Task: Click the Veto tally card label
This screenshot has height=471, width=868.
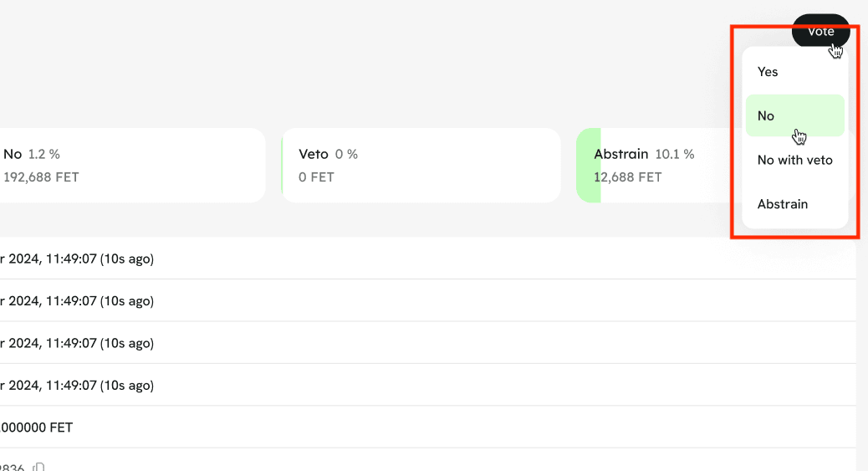Action: click(x=313, y=154)
